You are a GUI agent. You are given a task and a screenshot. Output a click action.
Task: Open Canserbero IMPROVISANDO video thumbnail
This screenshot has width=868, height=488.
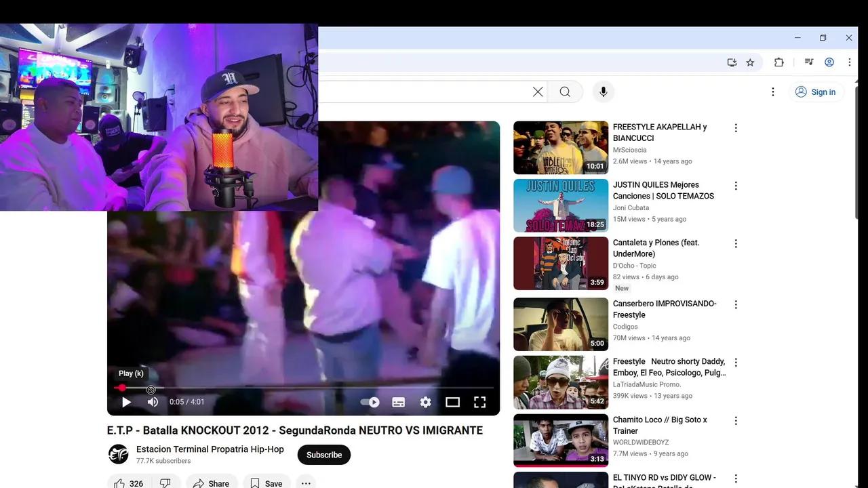(x=560, y=325)
